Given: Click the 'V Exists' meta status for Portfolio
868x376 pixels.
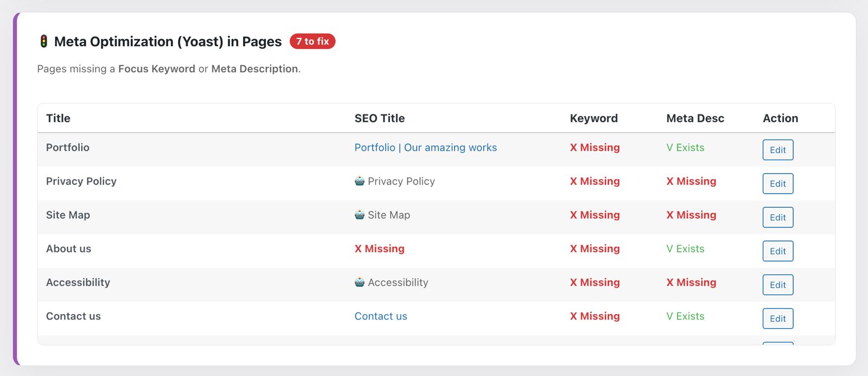Looking at the screenshot, I should (685, 148).
